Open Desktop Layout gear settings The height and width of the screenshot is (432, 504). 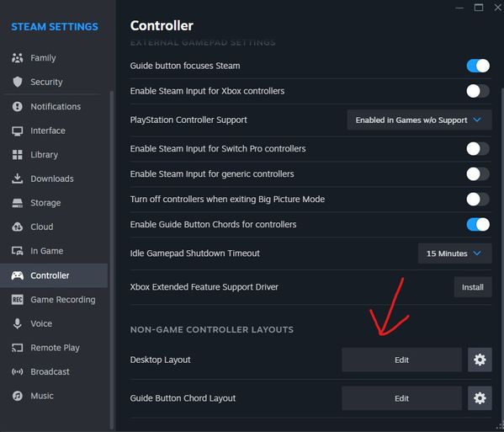480,360
